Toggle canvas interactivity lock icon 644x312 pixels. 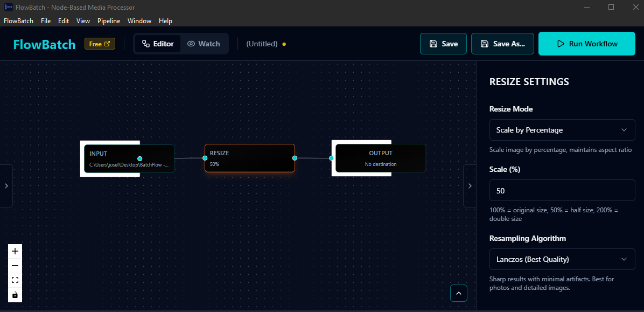coord(15,295)
